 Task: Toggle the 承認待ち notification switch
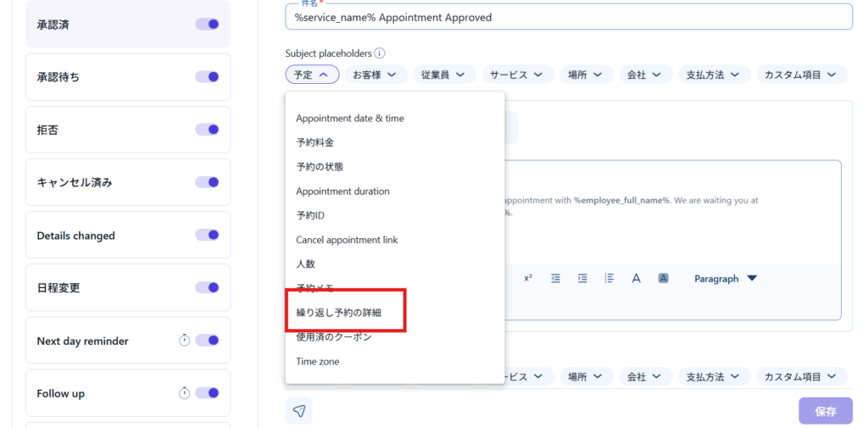click(207, 77)
